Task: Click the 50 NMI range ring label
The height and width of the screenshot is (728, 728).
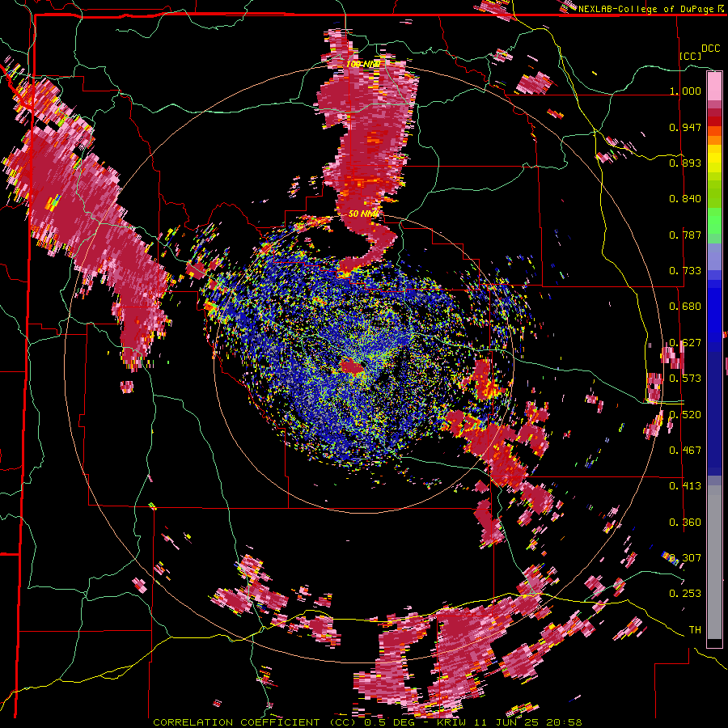Action: click(x=363, y=214)
